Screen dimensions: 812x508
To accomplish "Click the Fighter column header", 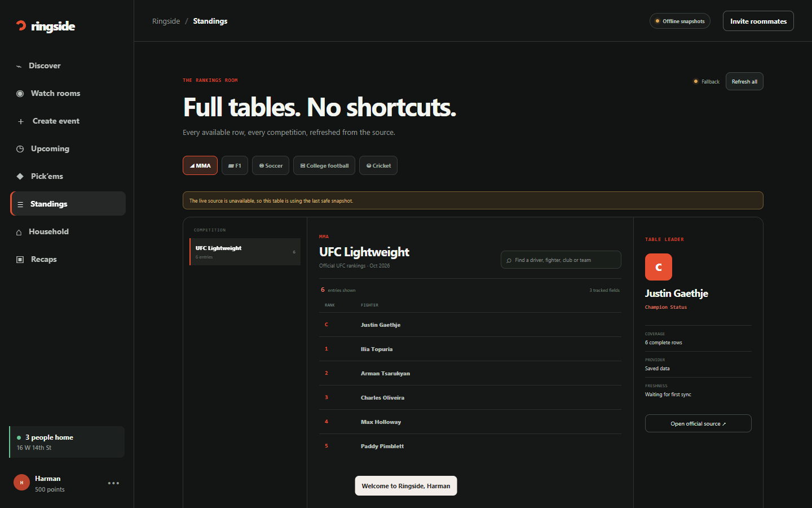I will pyautogui.click(x=369, y=305).
